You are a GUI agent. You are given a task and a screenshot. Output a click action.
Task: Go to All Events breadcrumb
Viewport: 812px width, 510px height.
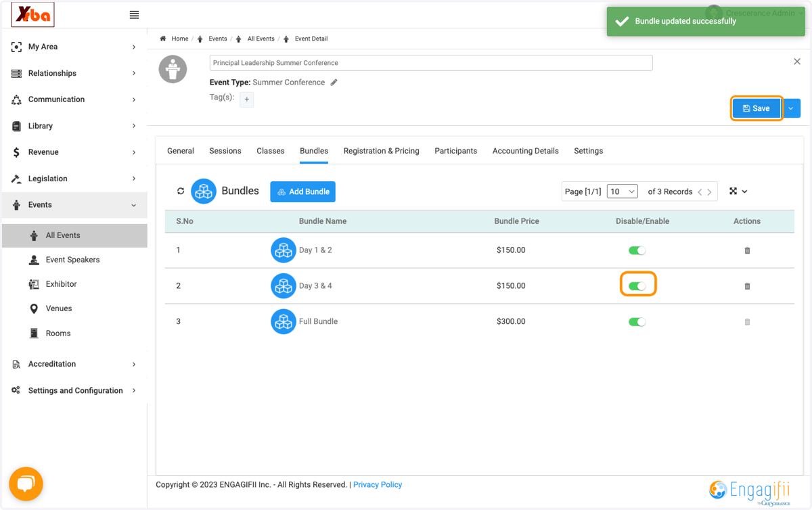tap(261, 39)
